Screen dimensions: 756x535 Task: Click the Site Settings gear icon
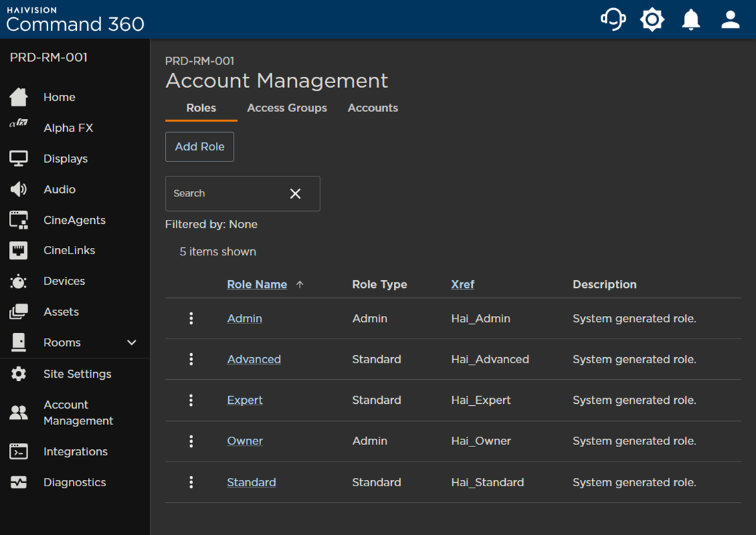click(19, 374)
